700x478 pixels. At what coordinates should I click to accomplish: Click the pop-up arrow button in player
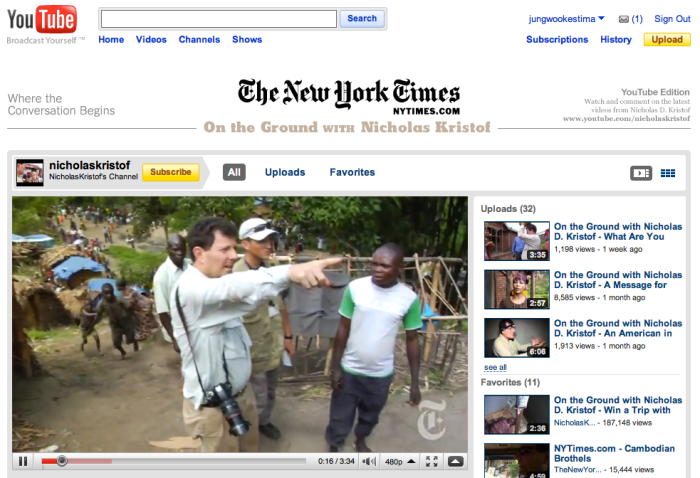456,461
